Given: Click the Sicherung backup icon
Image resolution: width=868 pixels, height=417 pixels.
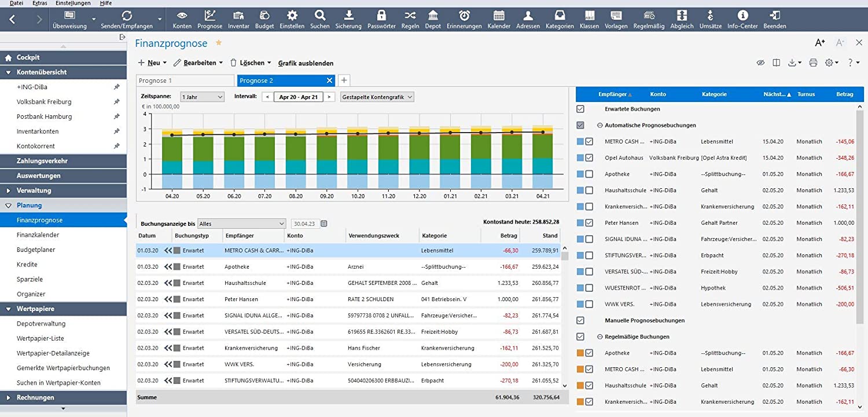Looking at the screenshot, I should coord(348,16).
